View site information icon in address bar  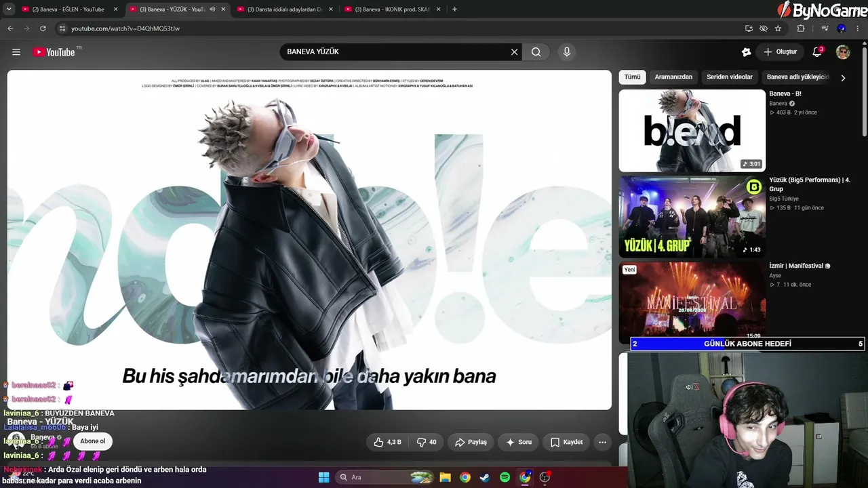tap(62, 28)
